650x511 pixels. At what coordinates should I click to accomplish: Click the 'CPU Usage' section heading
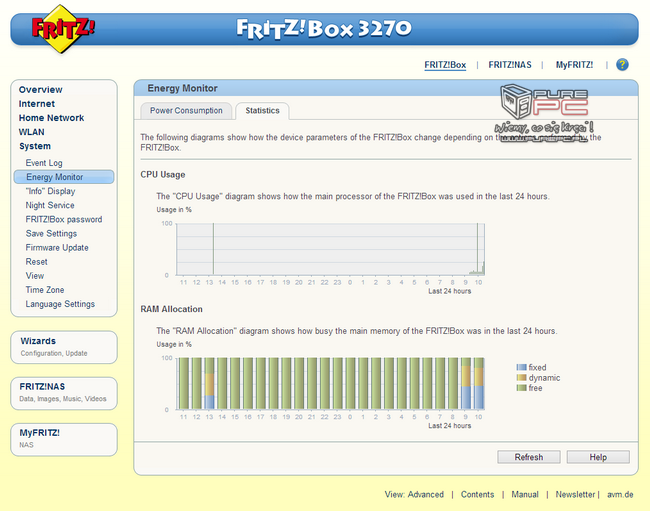pos(162,174)
